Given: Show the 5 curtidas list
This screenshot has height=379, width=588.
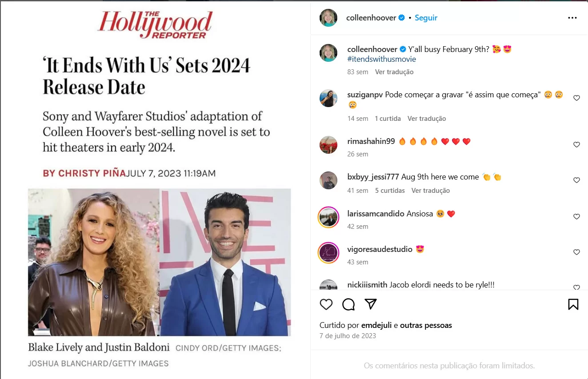Looking at the screenshot, I should coord(390,191).
